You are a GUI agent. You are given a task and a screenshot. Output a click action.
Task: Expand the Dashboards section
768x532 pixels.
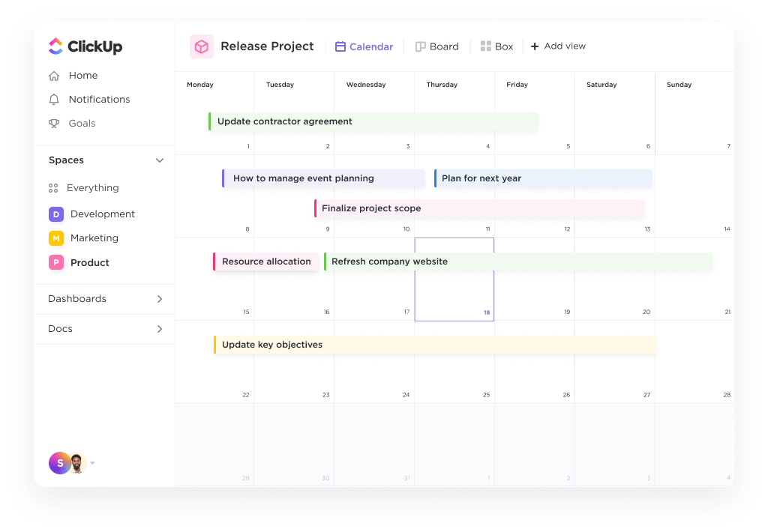(159, 298)
